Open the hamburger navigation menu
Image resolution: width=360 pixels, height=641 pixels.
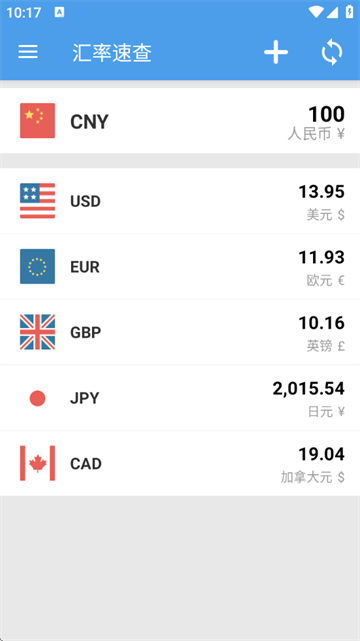click(x=28, y=52)
